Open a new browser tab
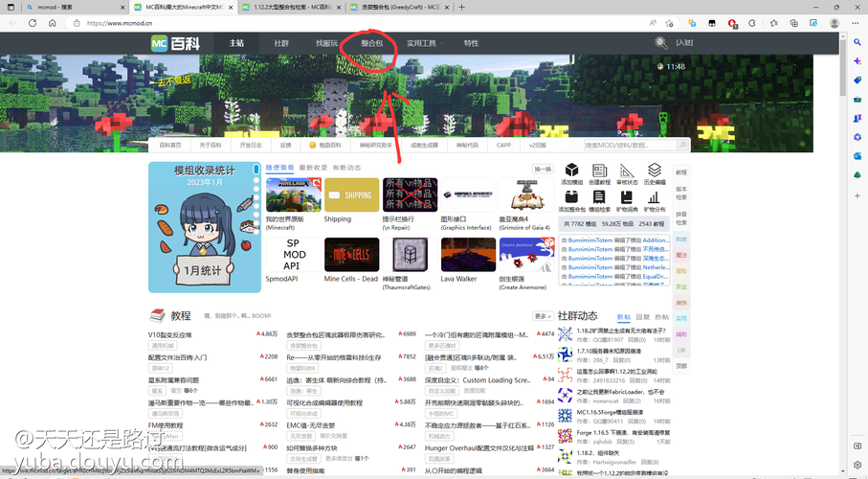 (x=461, y=8)
